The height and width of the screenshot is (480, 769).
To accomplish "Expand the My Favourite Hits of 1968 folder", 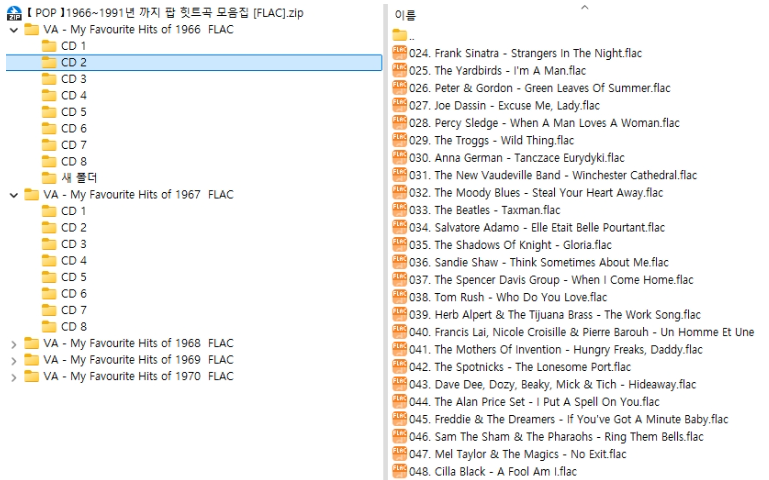I will click(x=13, y=344).
